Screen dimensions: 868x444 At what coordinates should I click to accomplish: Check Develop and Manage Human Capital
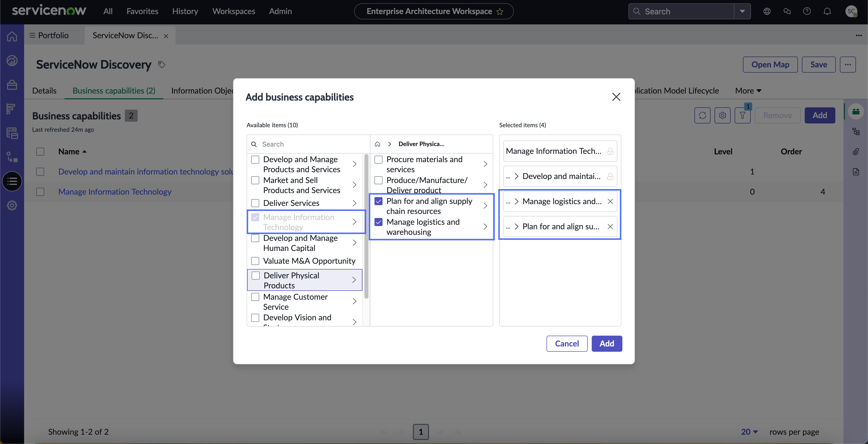pos(255,238)
